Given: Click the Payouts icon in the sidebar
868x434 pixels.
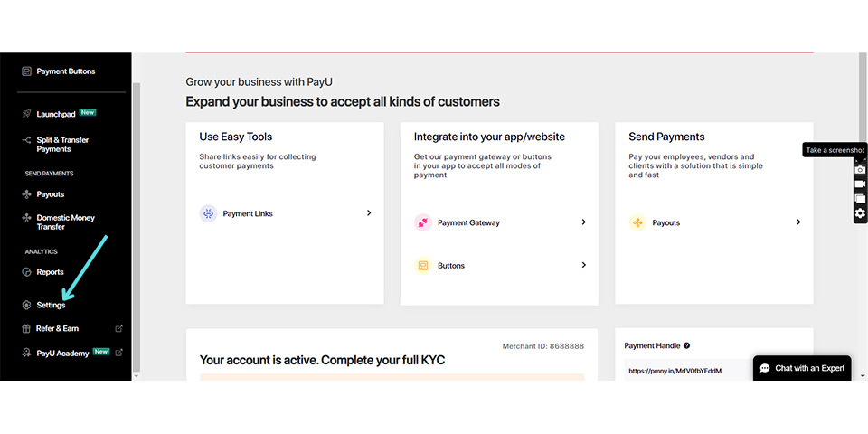Looking at the screenshot, I should [27, 194].
